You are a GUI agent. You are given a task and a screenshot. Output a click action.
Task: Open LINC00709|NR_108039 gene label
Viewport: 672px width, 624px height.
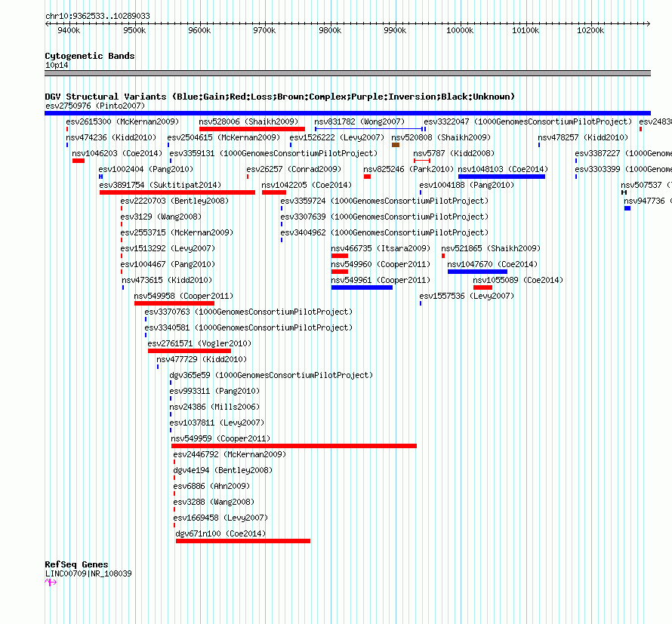pyautogui.click(x=88, y=574)
